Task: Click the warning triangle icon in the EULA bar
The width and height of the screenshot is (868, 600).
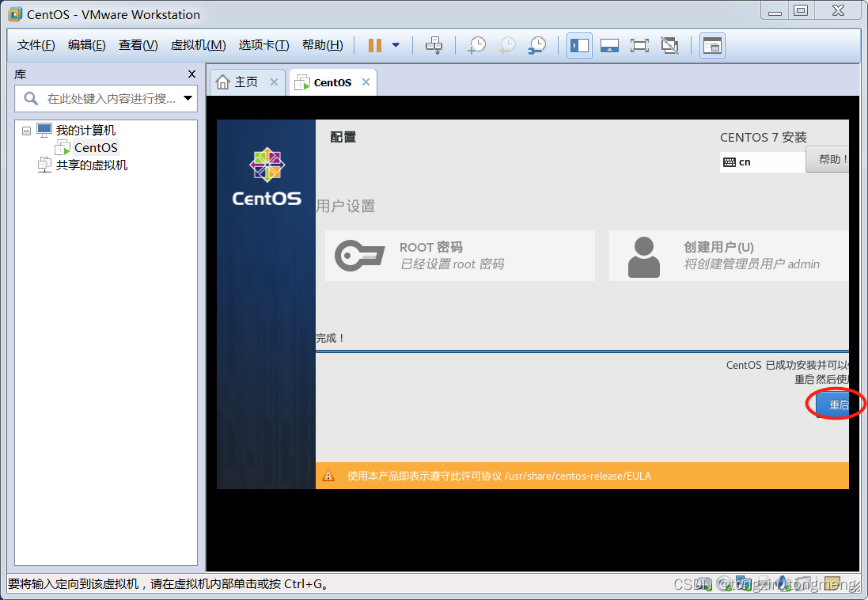Action: 328,476
